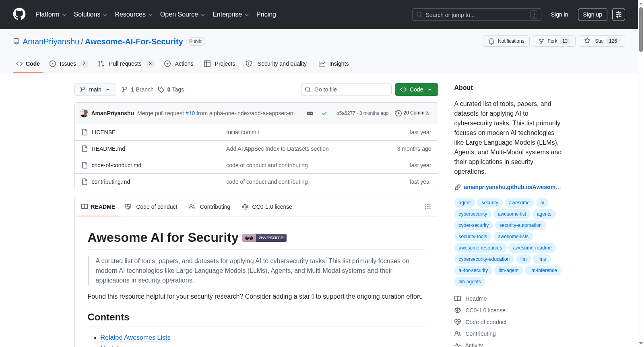Open commit hash b5a6277
644x347 pixels.
(346, 113)
